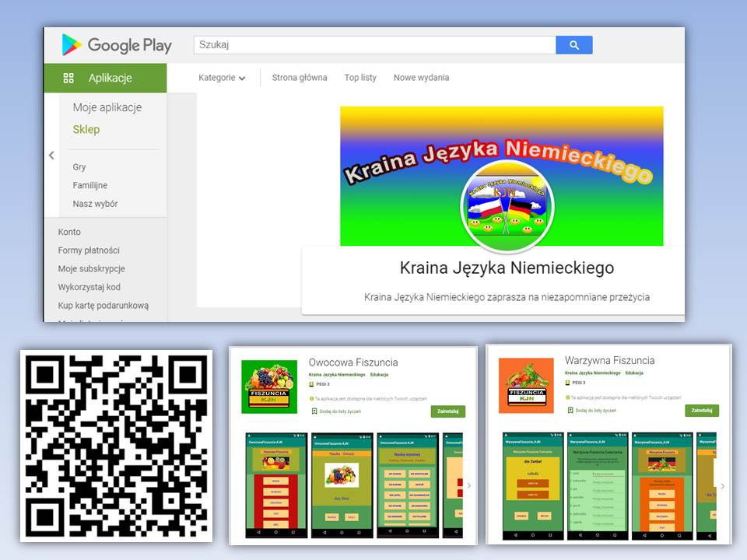Viewport: 747px width, 560px height.
Task: Click the Kraina Języka Niemieckiego banner image
Action: tap(502, 176)
